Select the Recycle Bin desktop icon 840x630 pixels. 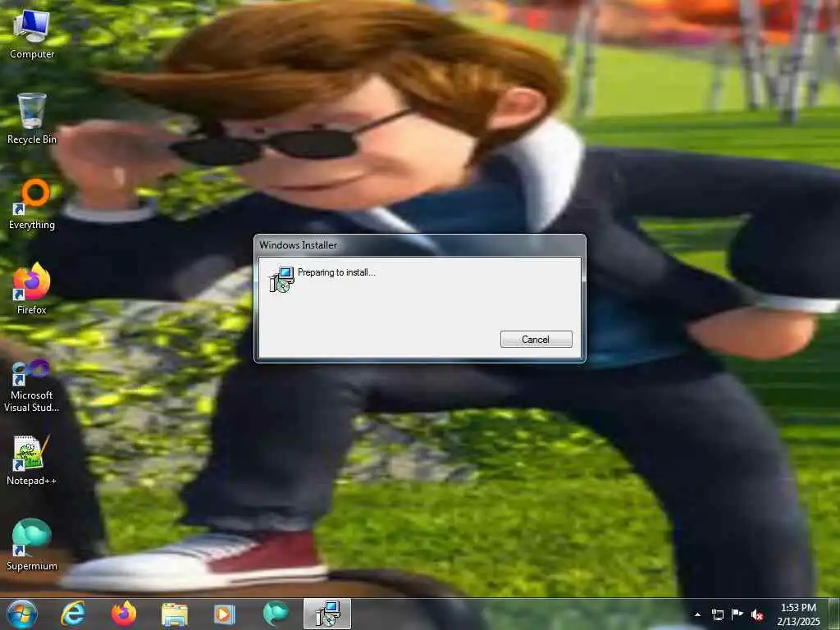(x=32, y=118)
